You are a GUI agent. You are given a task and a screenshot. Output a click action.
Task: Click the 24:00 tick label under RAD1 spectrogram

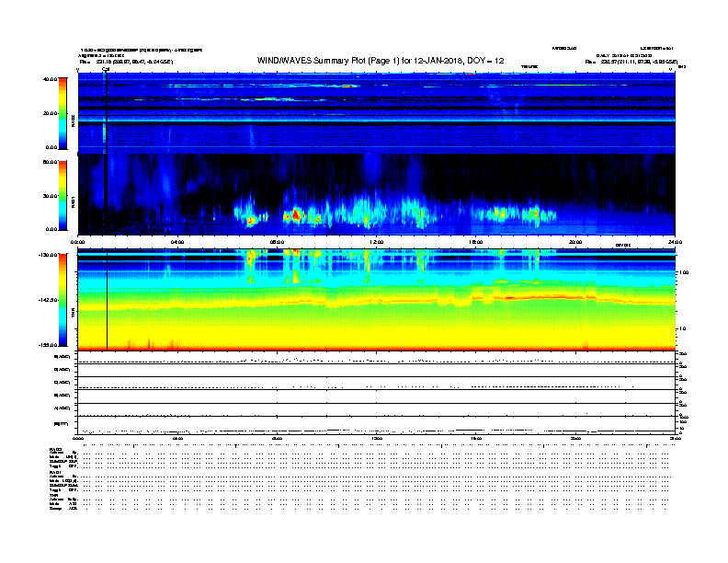(675, 242)
